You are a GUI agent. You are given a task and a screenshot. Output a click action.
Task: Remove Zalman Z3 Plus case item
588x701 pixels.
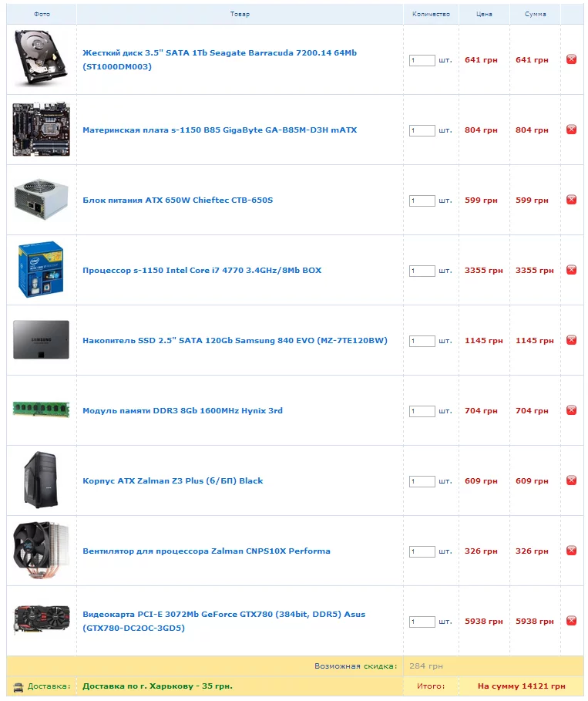[572, 480]
